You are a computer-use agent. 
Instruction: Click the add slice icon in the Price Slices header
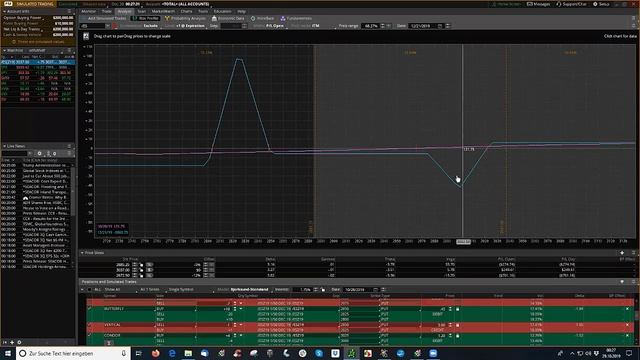(622, 253)
